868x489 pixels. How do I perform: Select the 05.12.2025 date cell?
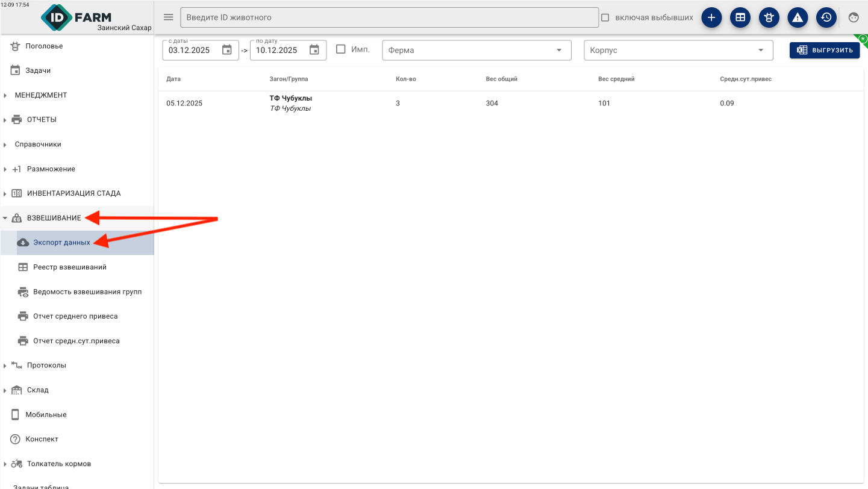pyautogui.click(x=184, y=104)
